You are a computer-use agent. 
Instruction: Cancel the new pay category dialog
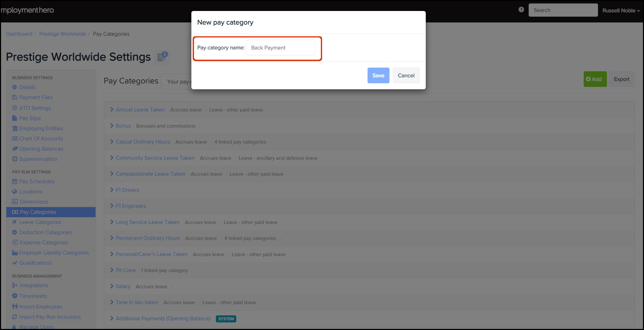click(406, 75)
